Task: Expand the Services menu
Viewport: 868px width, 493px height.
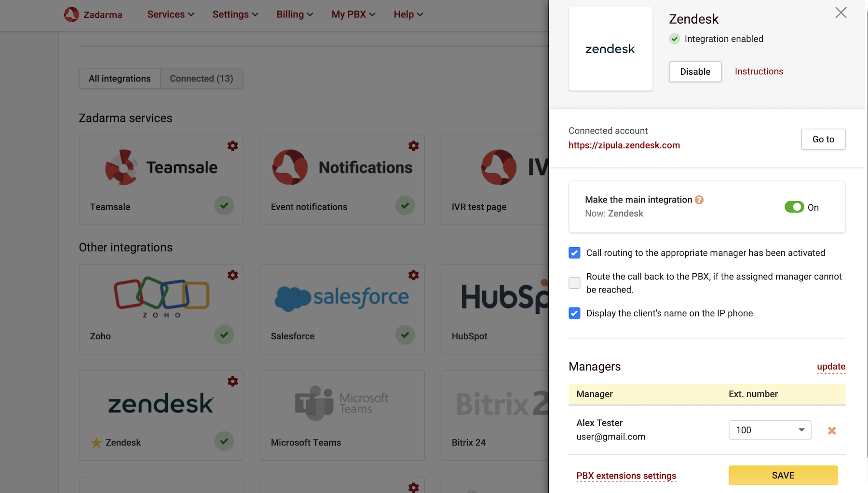Action: tap(171, 14)
